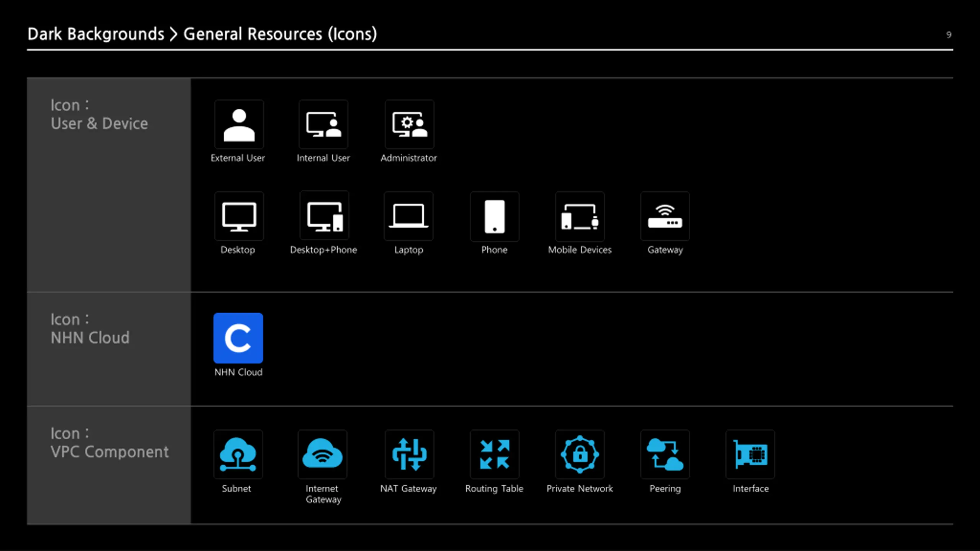The image size is (980, 551).
Task: Select the Phone icon
Action: [x=495, y=216]
